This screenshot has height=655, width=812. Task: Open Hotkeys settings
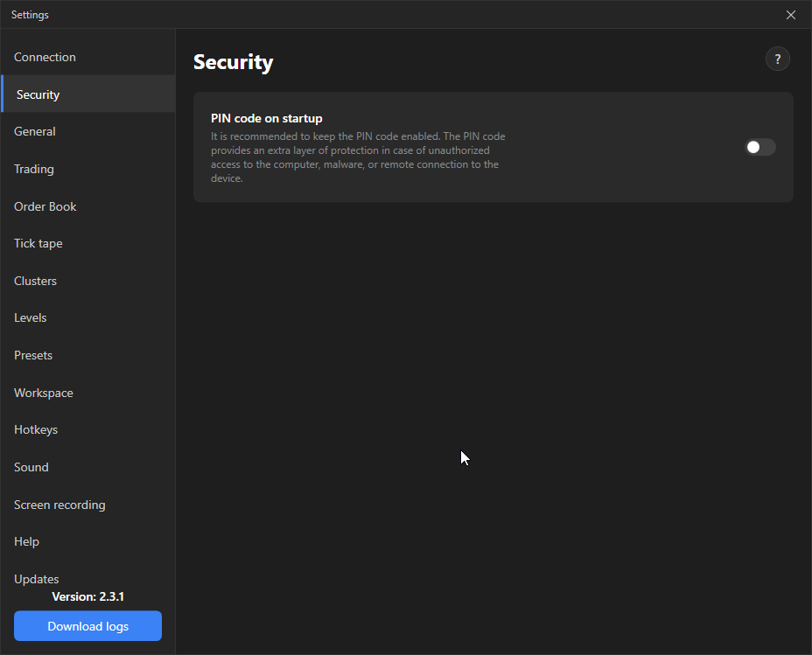pyautogui.click(x=88, y=430)
